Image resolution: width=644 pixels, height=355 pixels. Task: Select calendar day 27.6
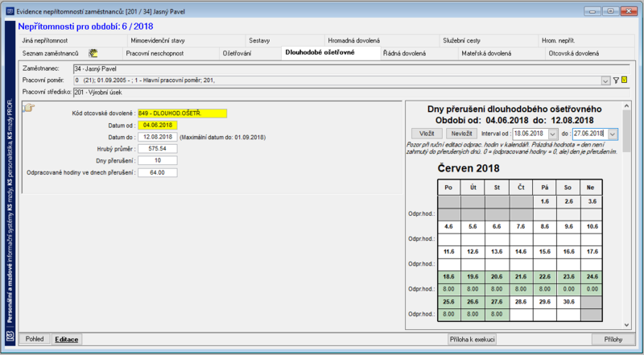[497, 302]
